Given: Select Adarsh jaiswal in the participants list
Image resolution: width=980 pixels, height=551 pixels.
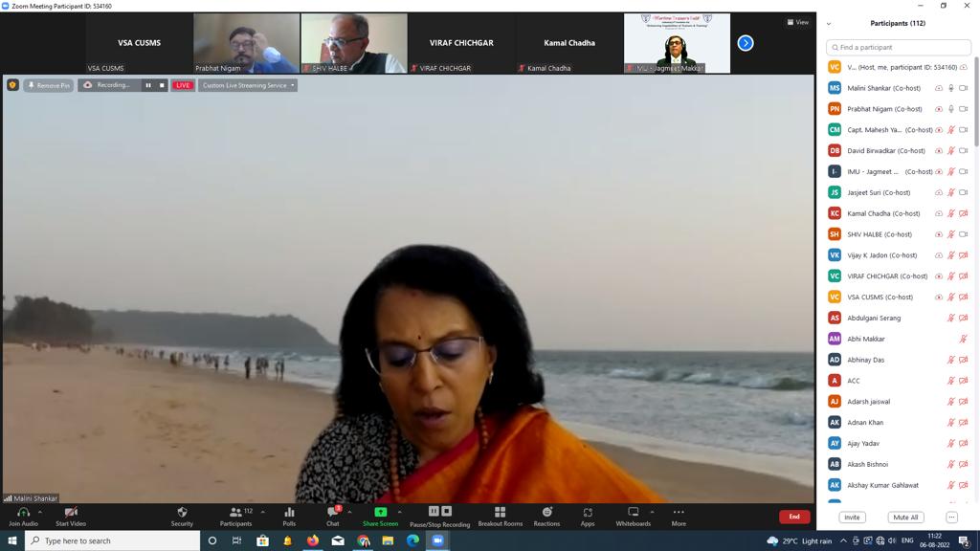Looking at the screenshot, I should (899, 402).
